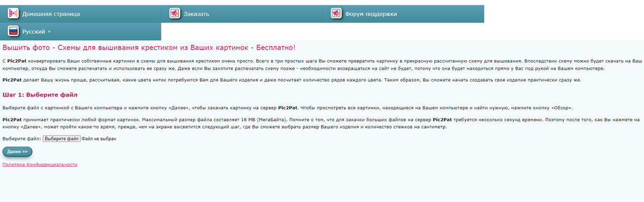This screenshot has width=644, height=202.
Task: Click the Далее >> button
Action: 17,152
